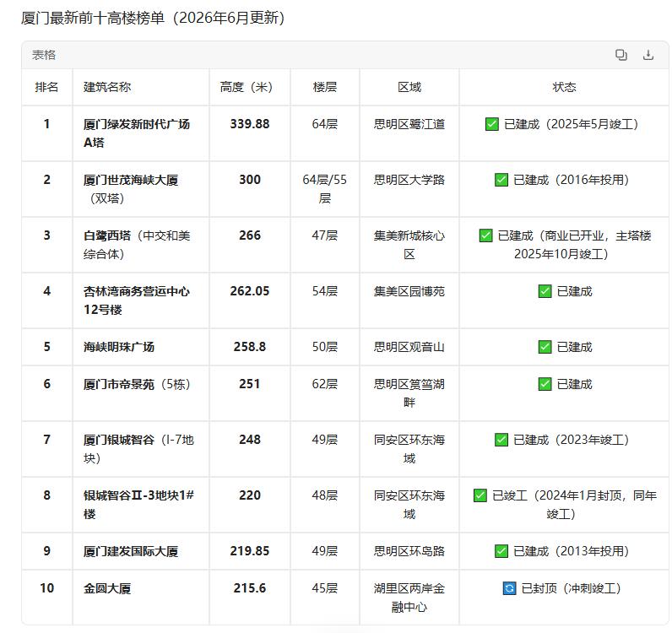Select the 排名 column header
672x633 pixels.
46,87
